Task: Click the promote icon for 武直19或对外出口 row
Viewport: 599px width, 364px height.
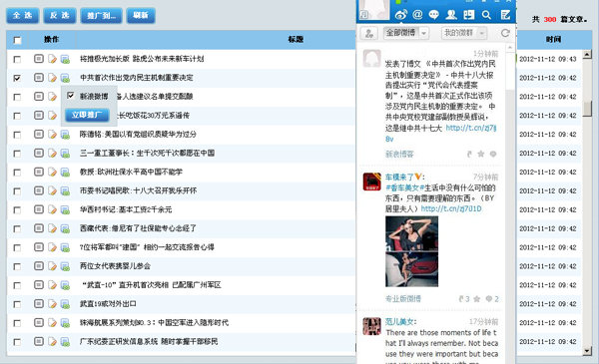Action: click(x=65, y=304)
